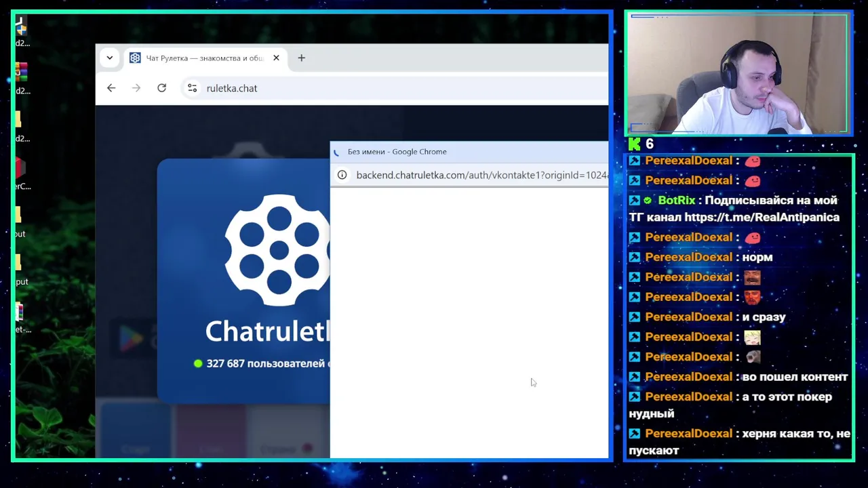The width and height of the screenshot is (868, 488).
Task: Click the message во пошел контент
Action: pyautogui.click(x=795, y=377)
